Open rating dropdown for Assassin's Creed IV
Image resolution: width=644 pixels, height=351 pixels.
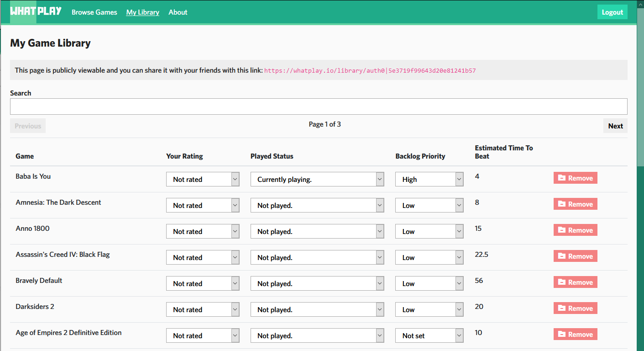point(203,258)
